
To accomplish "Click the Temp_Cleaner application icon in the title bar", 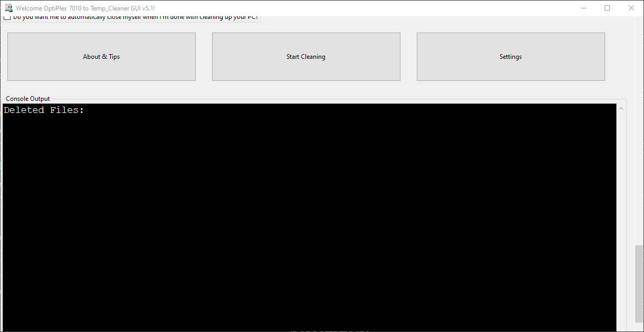I will 8,8.
